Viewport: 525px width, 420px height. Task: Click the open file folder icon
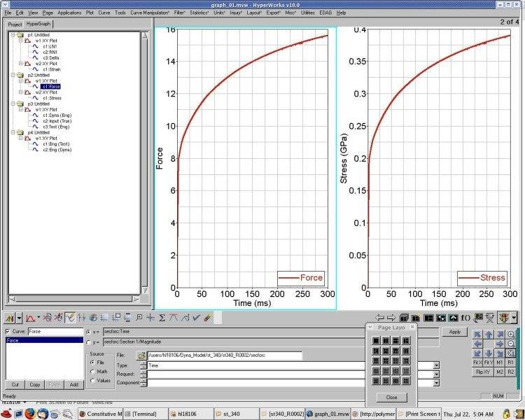[x=141, y=356]
